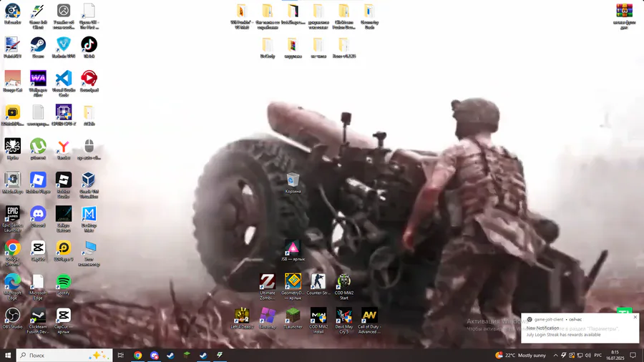Open the July Login Streak notification

tap(580, 328)
